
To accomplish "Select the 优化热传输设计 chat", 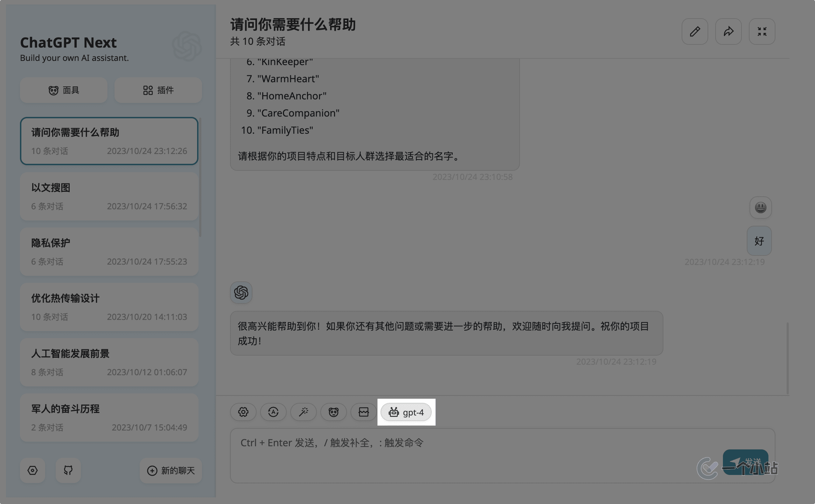I will [x=109, y=307].
